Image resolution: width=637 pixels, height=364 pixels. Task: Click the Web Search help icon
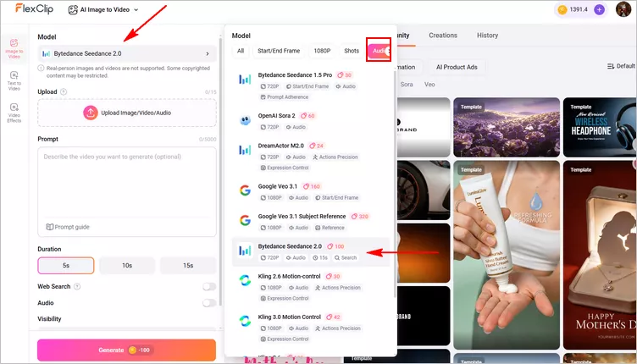pyautogui.click(x=77, y=286)
